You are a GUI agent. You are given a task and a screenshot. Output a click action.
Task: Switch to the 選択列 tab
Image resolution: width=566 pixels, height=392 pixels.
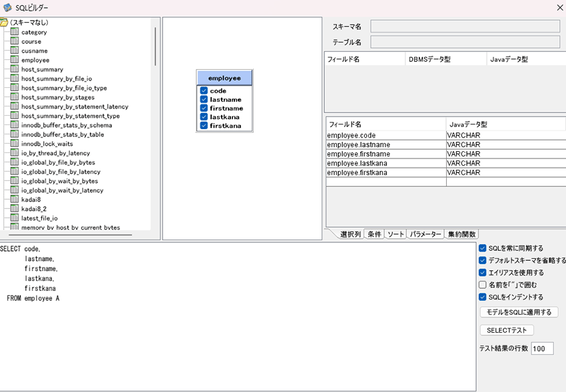350,234
